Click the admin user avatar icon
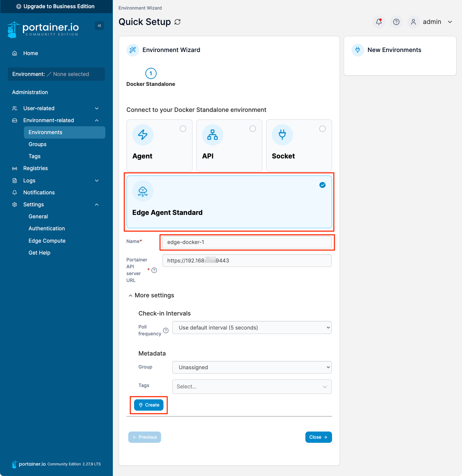The image size is (462, 476). [413, 22]
